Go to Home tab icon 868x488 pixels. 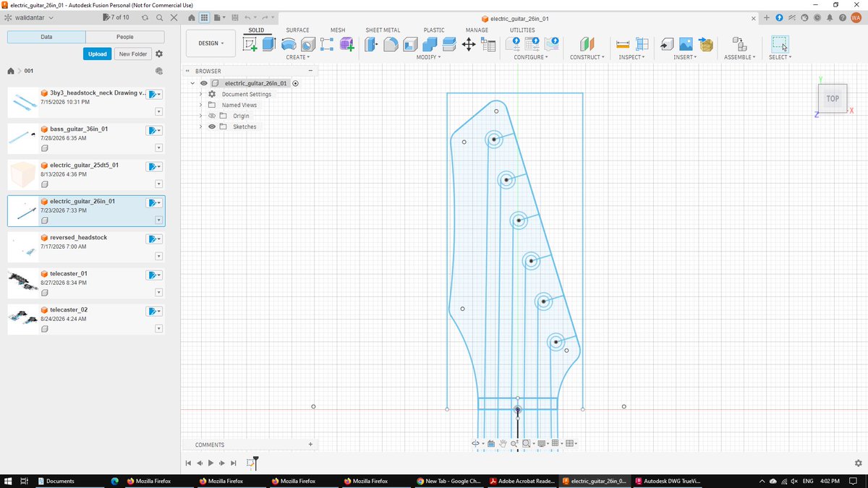[191, 17]
